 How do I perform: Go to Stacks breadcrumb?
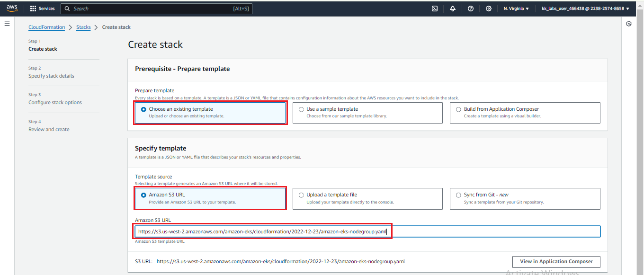pos(83,27)
